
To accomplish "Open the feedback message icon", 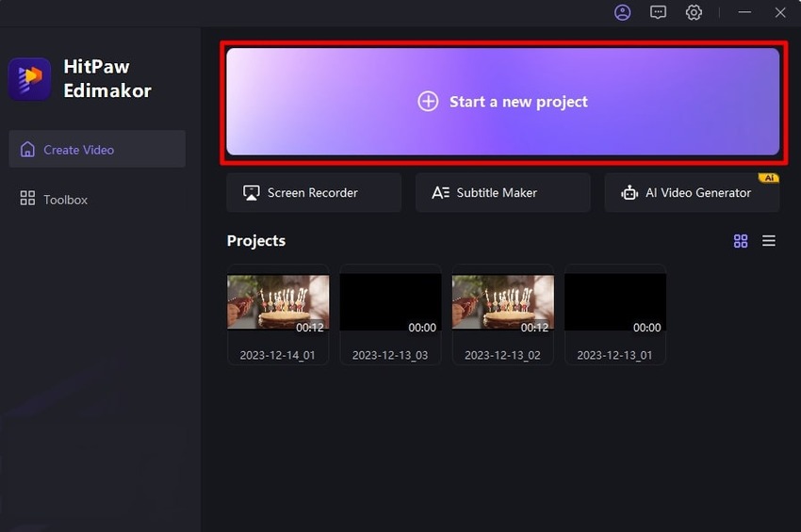I will point(658,12).
